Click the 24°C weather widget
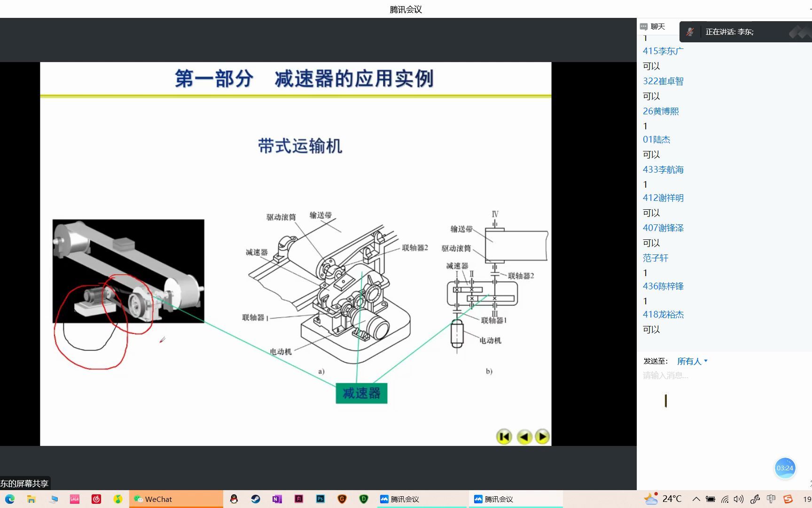Image resolution: width=812 pixels, height=508 pixels. coord(663,499)
